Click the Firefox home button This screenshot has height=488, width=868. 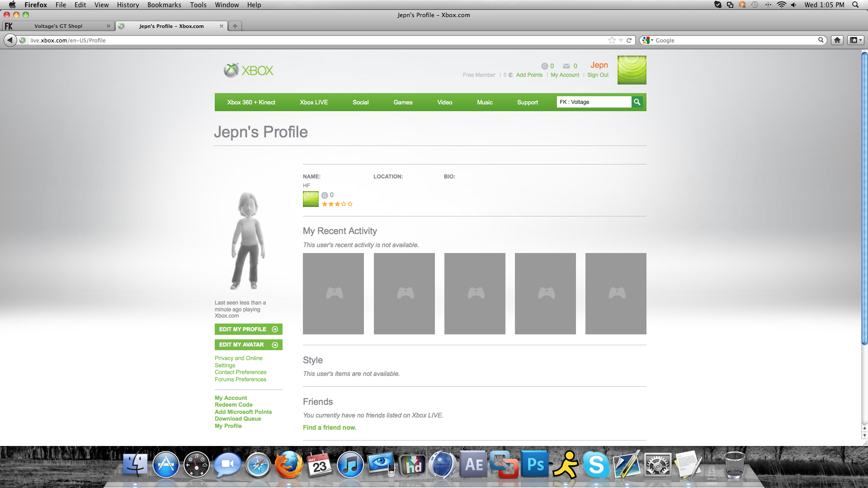pyautogui.click(x=837, y=40)
